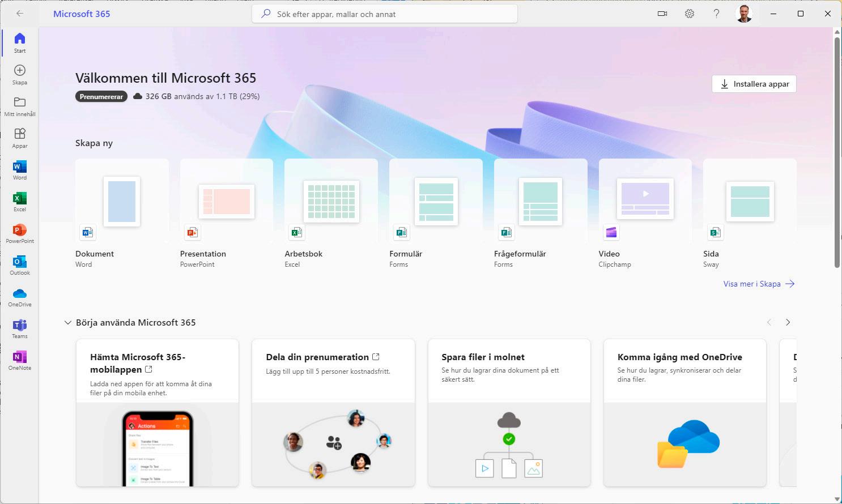Screen dimensions: 842x504
Task: Open OneNote from the sidebar
Action: point(20,360)
